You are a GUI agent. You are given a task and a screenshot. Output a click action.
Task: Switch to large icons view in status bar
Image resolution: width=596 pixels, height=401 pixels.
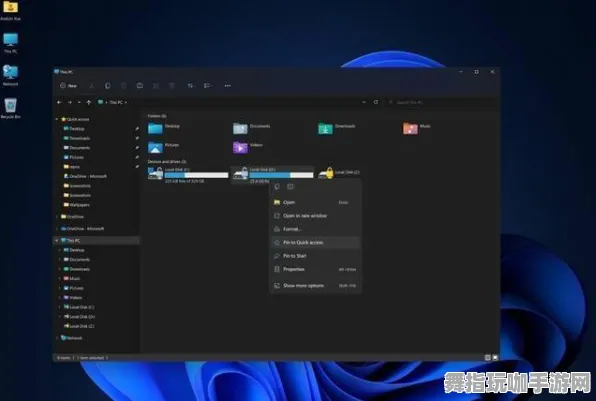[x=495, y=358]
